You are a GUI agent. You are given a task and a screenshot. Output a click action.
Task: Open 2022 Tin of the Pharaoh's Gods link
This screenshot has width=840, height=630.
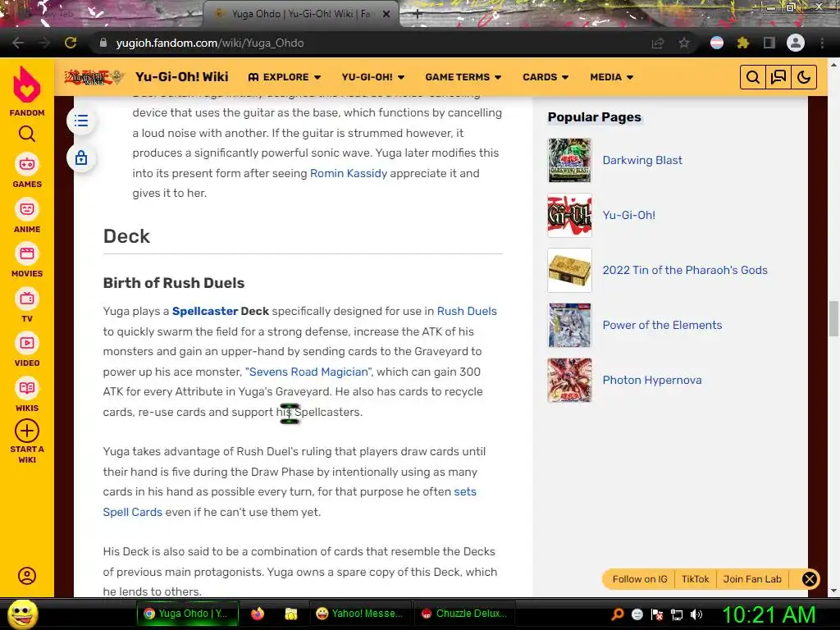(x=685, y=270)
